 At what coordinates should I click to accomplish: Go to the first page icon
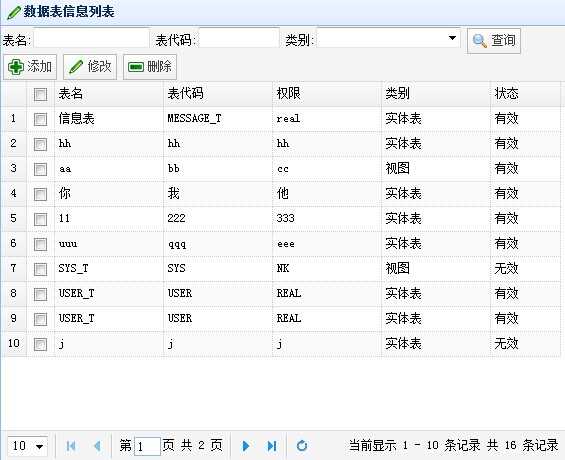[71, 446]
